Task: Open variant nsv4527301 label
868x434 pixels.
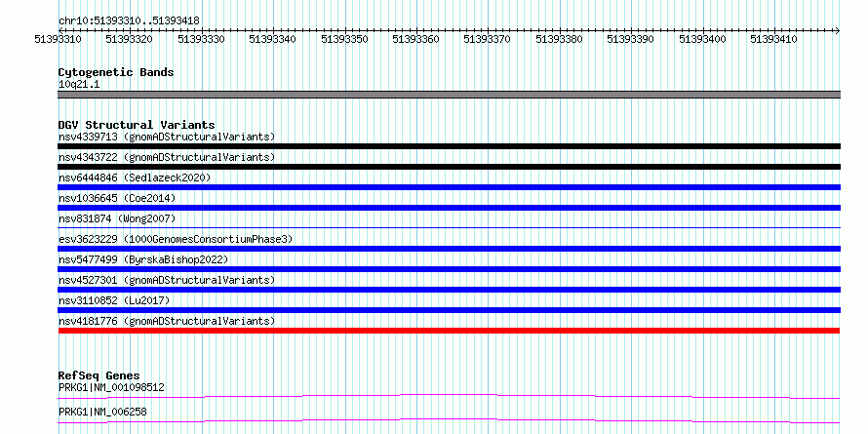Action: (x=167, y=280)
